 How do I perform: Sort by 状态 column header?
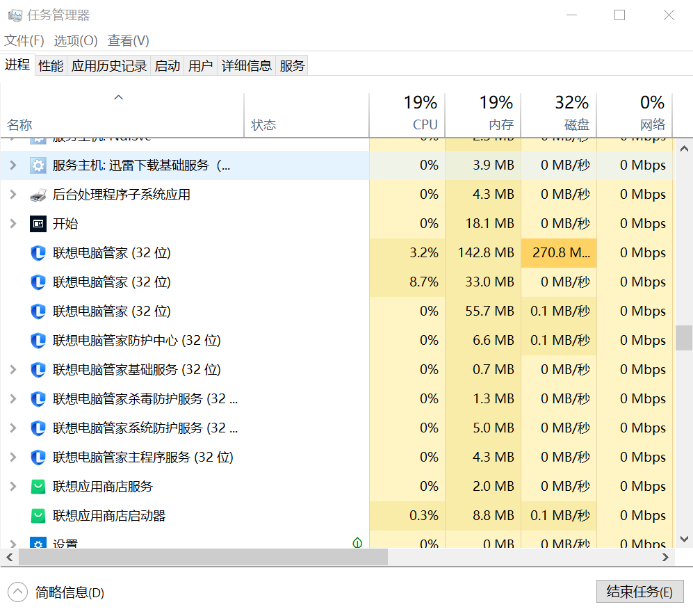coord(307,115)
